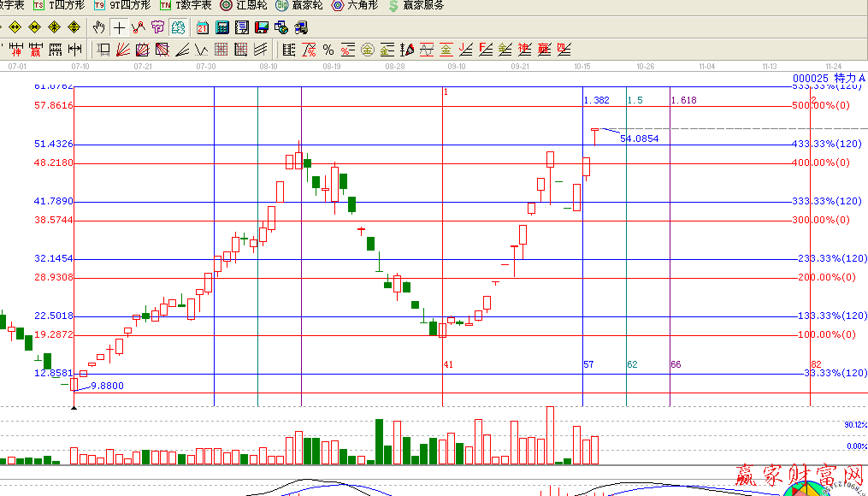The width and height of the screenshot is (868, 496).
Task: Open the 江恩轮 Gann wheel
Action: [243, 5]
